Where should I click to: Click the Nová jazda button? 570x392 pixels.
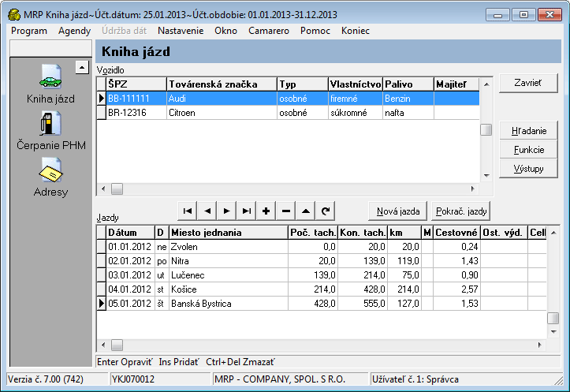tap(398, 211)
